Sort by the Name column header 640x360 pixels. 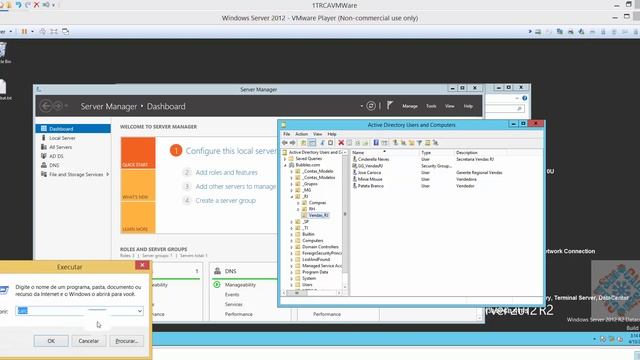pos(385,152)
